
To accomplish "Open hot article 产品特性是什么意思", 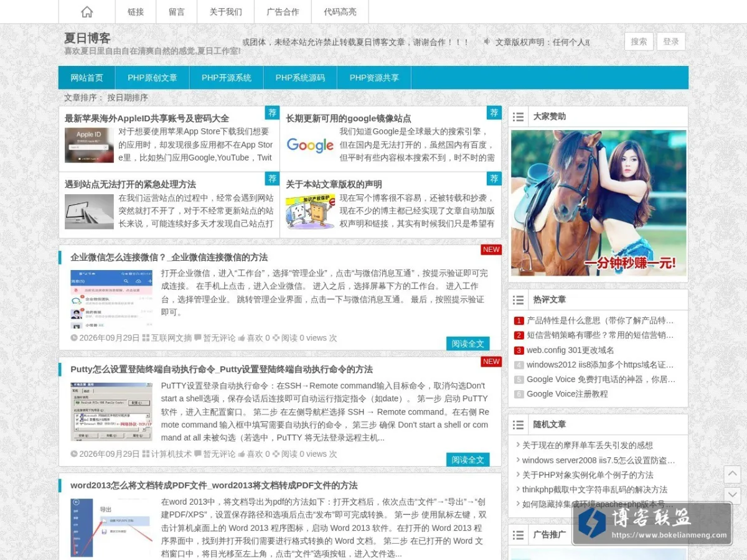I will [600, 321].
